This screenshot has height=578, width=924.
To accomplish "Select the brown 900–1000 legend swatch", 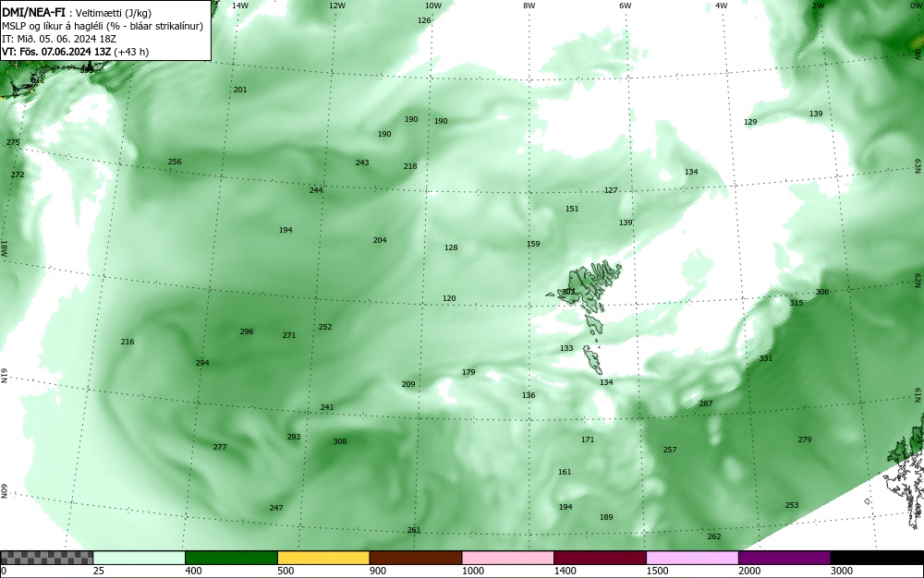I will (416, 558).
